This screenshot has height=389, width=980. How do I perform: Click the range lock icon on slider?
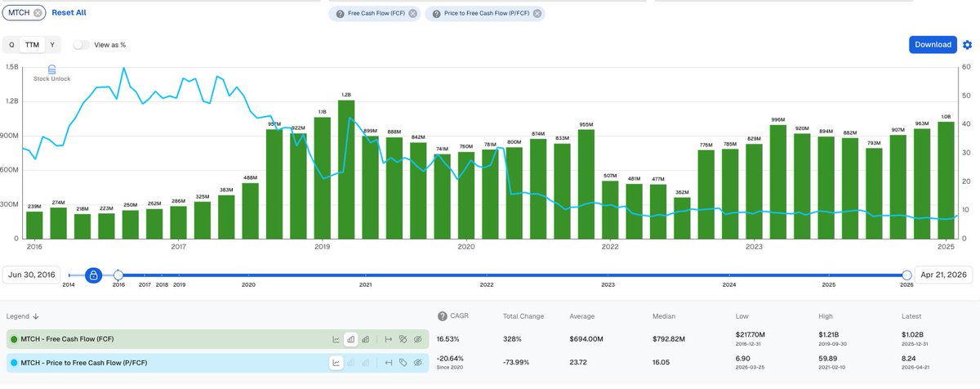[x=93, y=275]
